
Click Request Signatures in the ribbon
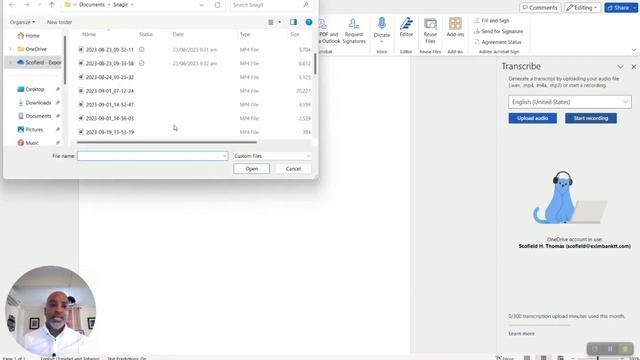(354, 31)
